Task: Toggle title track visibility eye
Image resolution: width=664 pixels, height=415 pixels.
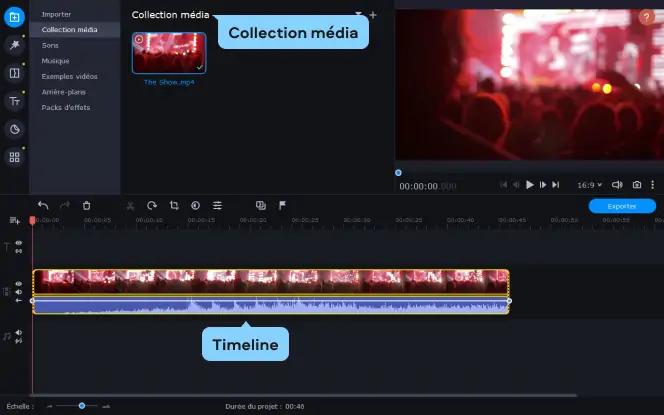Action: (19, 243)
